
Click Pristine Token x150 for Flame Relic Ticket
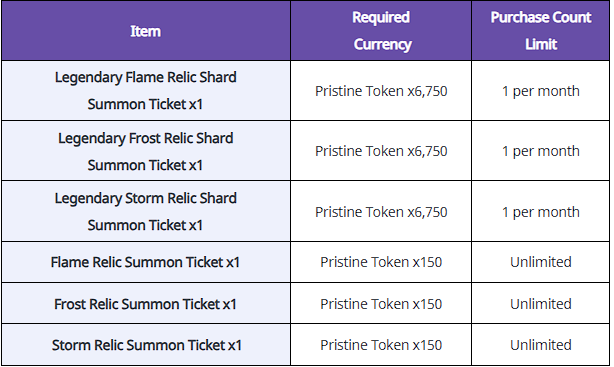381,262
